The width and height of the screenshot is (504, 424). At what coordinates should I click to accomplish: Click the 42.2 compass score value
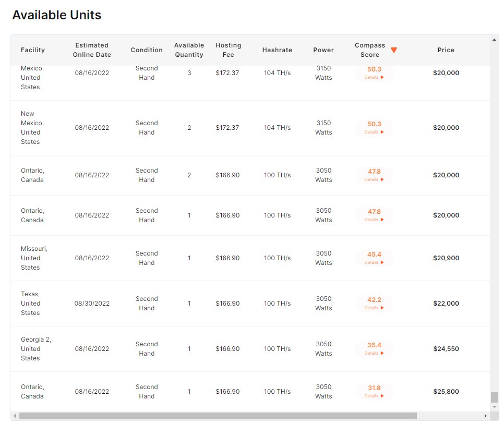tap(374, 299)
